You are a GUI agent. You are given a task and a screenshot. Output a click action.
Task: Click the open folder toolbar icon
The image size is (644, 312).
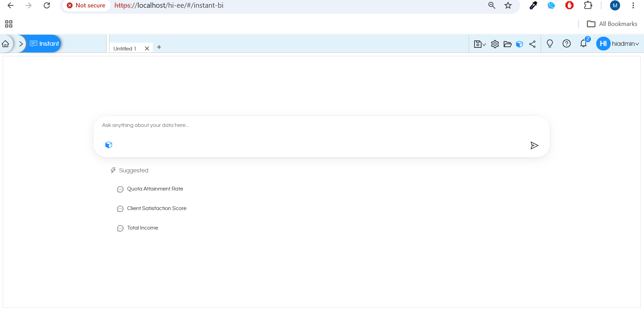click(508, 44)
